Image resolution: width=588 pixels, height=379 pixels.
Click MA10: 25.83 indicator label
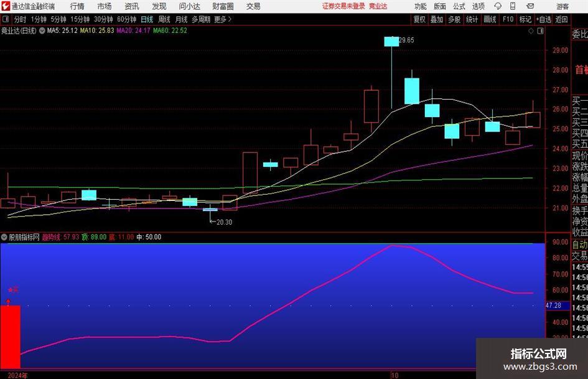pos(97,30)
